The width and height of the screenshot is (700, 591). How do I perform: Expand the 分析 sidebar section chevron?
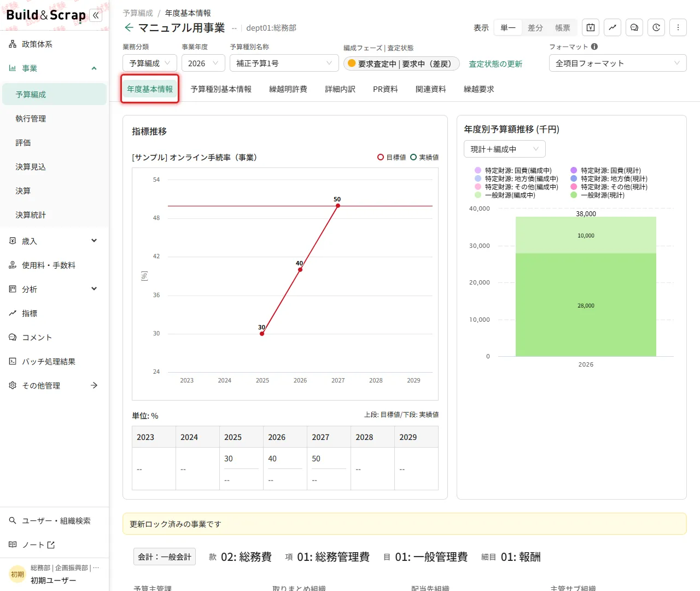click(94, 289)
